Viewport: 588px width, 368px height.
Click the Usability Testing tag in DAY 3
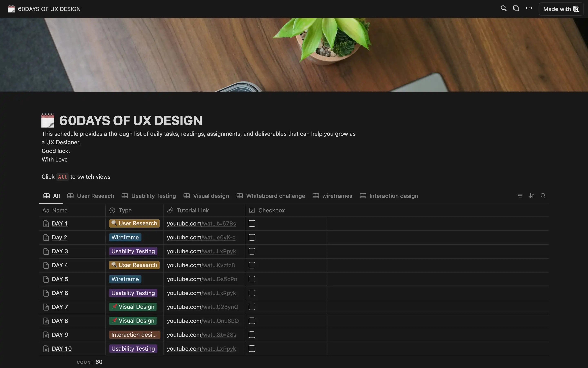point(133,251)
